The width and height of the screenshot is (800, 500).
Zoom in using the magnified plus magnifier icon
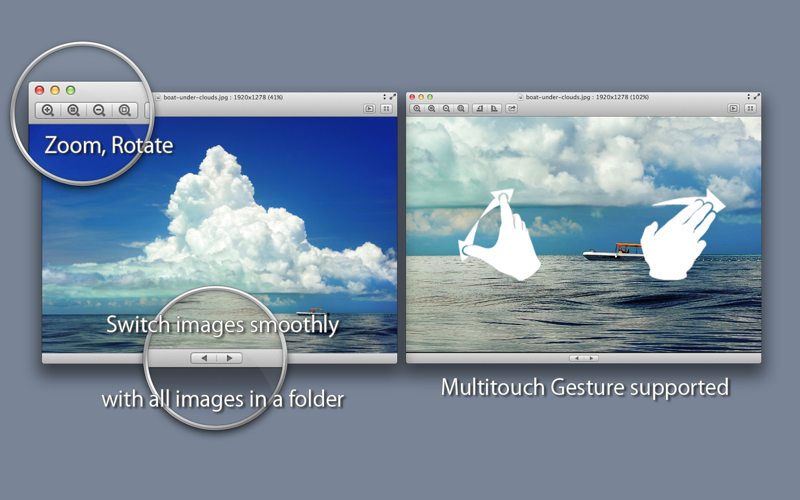[48, 110]
